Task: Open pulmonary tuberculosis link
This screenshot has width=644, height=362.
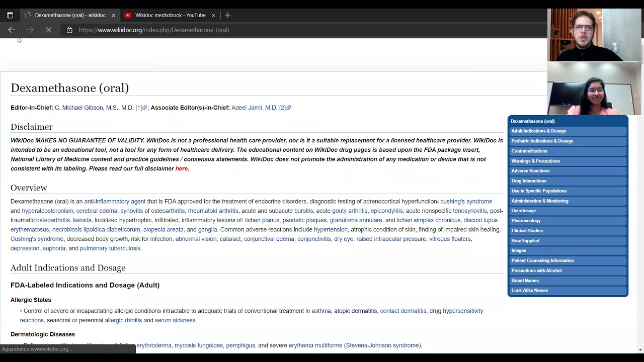Action: pyautogui.click(x=110, y=248)
